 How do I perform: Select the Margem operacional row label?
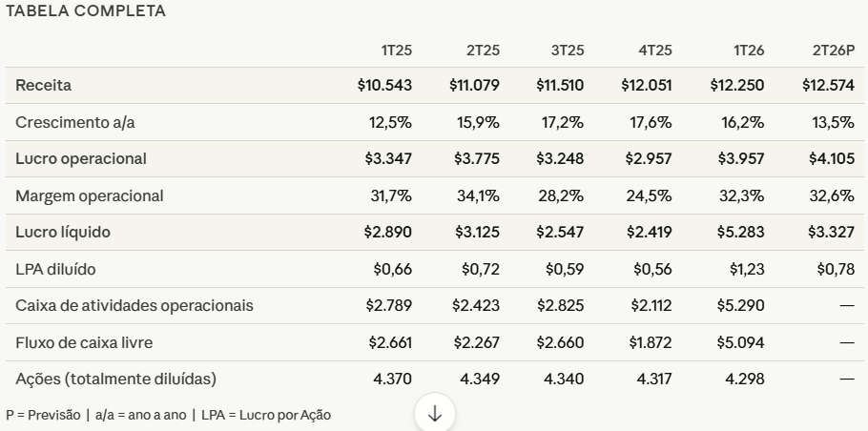pos(90,195)
